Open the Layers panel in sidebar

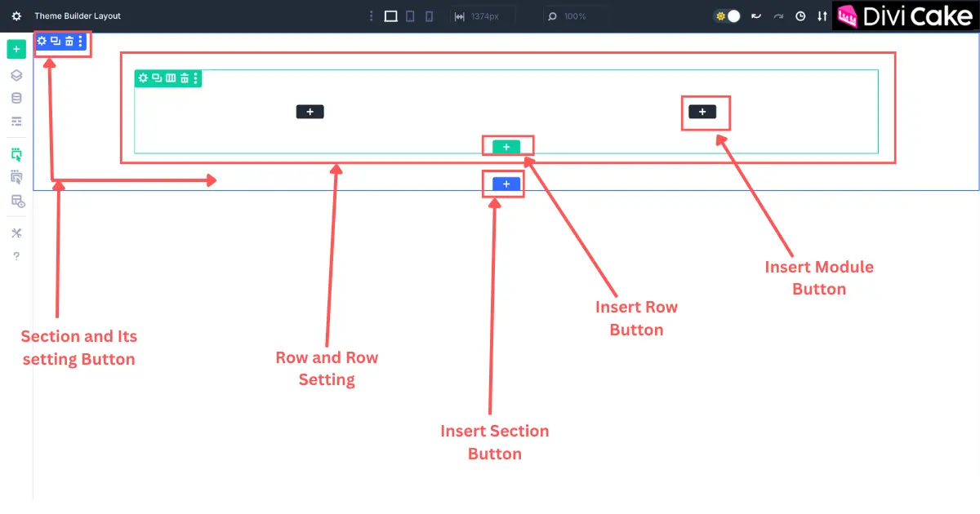click(x=16, y=75)
